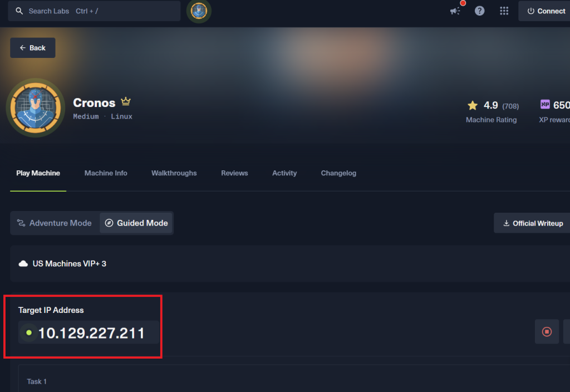Click the gold star rating icon
The height and width of the screenshot is (392, 570).
tap(472, 105)
